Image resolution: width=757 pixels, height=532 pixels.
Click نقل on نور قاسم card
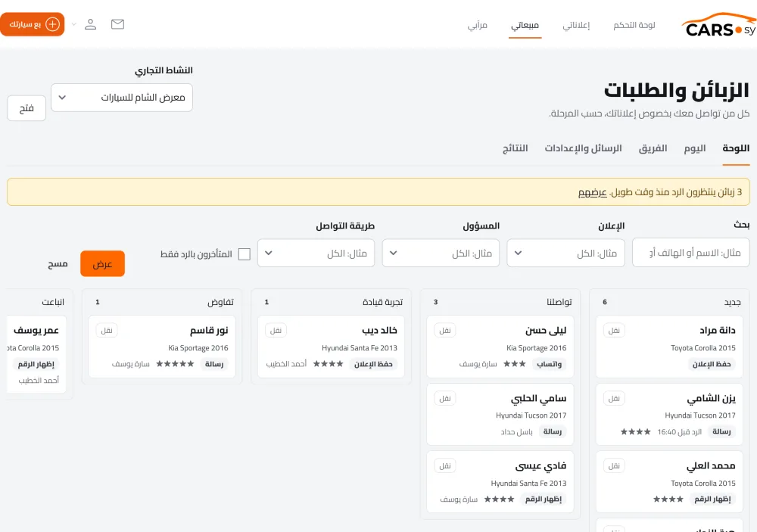(107, 330)
